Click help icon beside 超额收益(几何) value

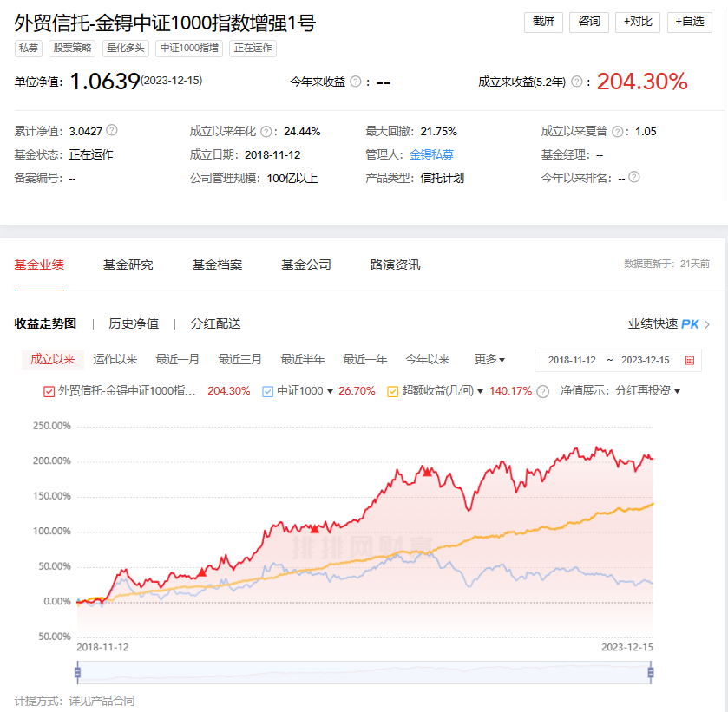click(542, 392)
